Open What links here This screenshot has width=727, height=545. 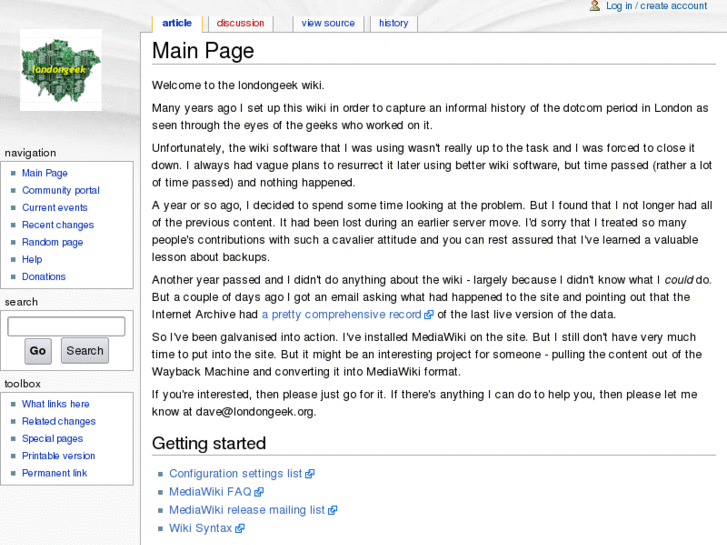pyautogui.click(x=56, y=404)
